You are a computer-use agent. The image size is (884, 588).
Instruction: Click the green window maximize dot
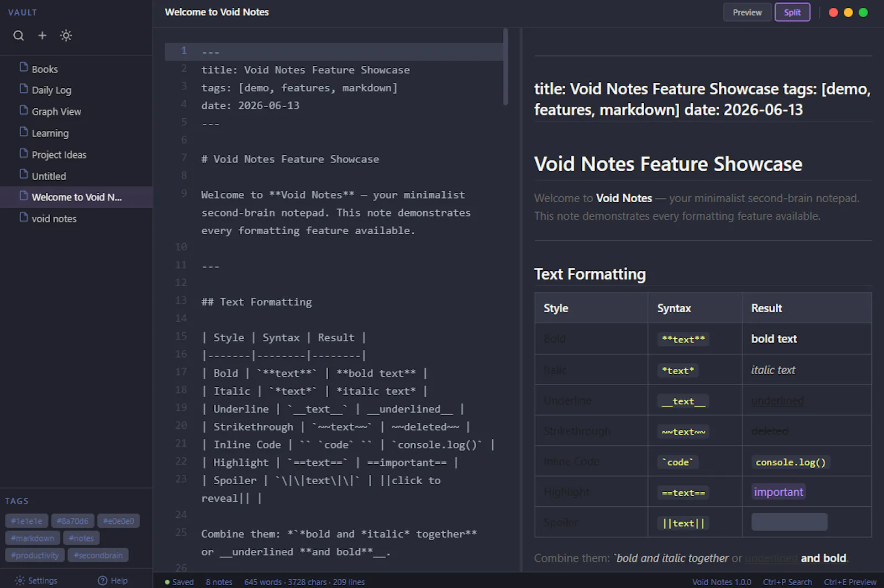(x=863, y=12)
